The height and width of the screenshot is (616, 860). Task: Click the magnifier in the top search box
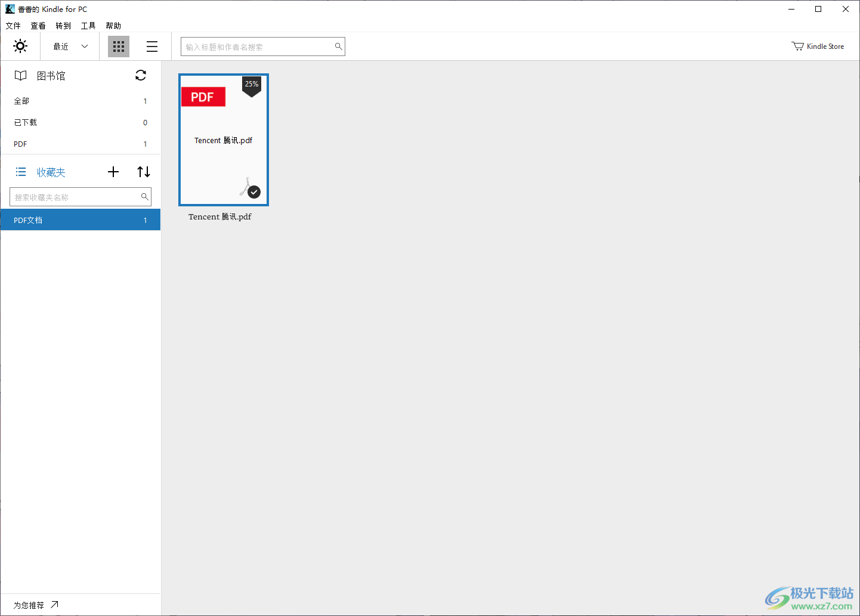pyautogui.click(x=338, y=47)
